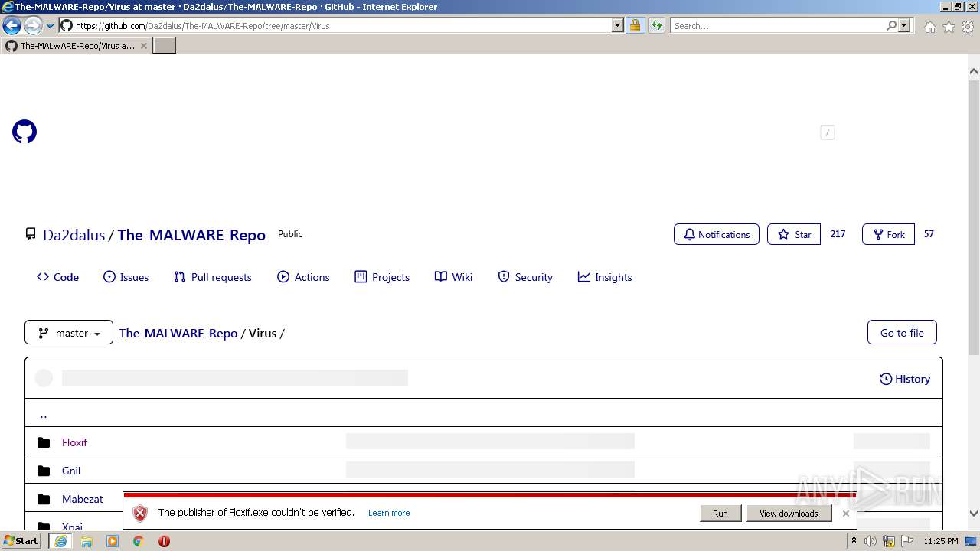This screenshot has width=980, height=551.
Task: Click the Internet Explorer taskbar icon
Action: (60, 541)
